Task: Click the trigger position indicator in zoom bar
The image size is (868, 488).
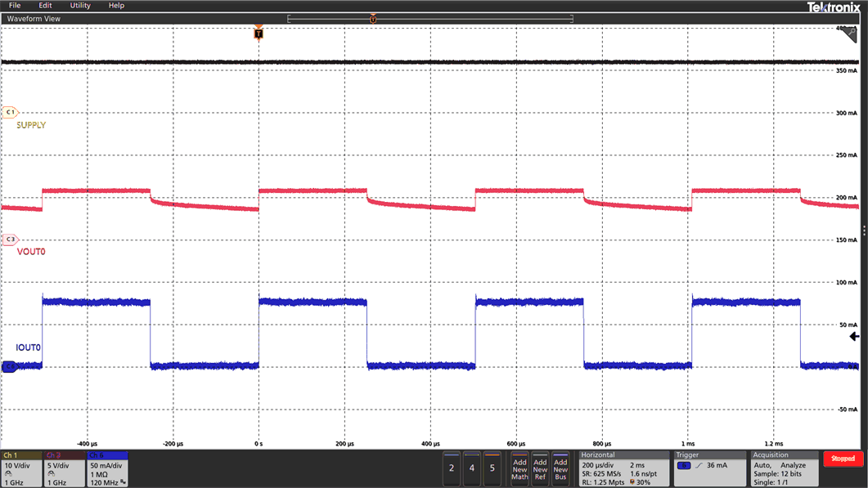Action: coord(373,17)
